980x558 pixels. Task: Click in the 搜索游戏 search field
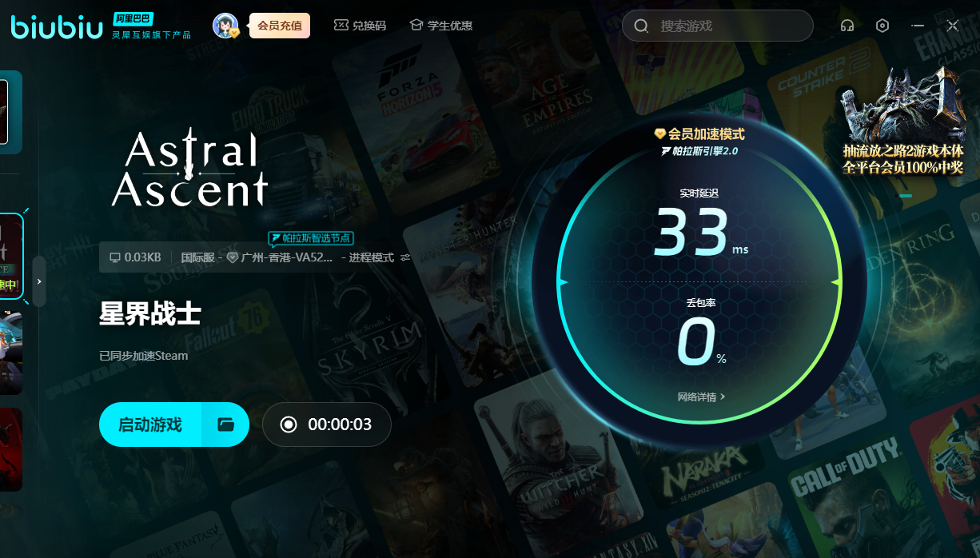(x=727, y=26)
